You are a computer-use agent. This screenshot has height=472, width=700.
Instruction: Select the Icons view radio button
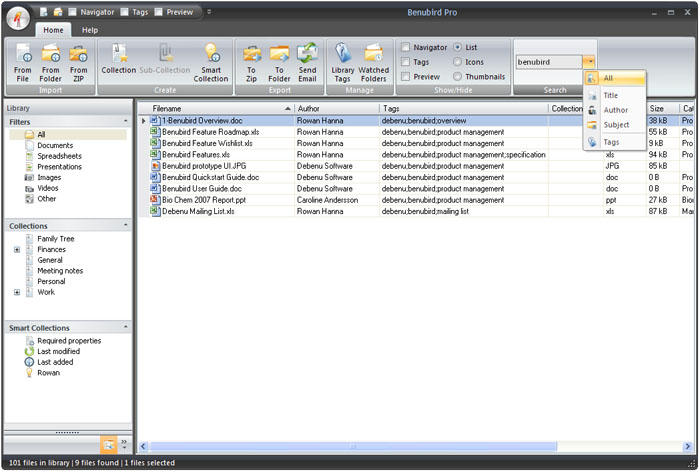coord(457,62)
